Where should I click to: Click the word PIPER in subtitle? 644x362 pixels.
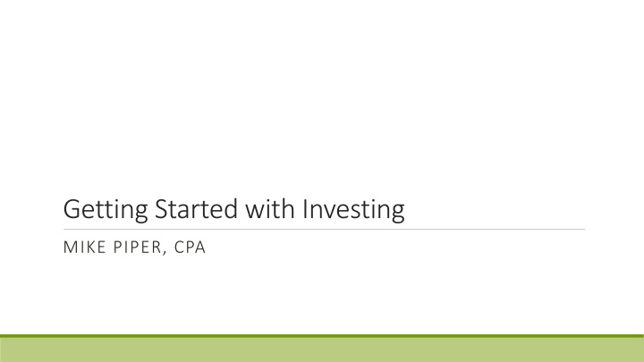pos(137,247)
